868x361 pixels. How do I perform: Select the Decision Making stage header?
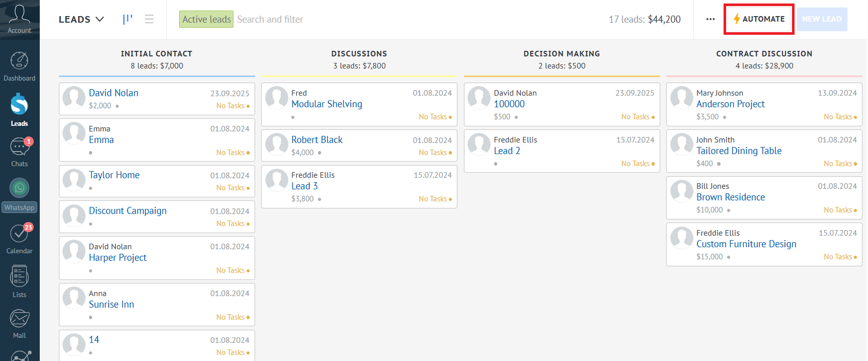click(x=562, y=54)
